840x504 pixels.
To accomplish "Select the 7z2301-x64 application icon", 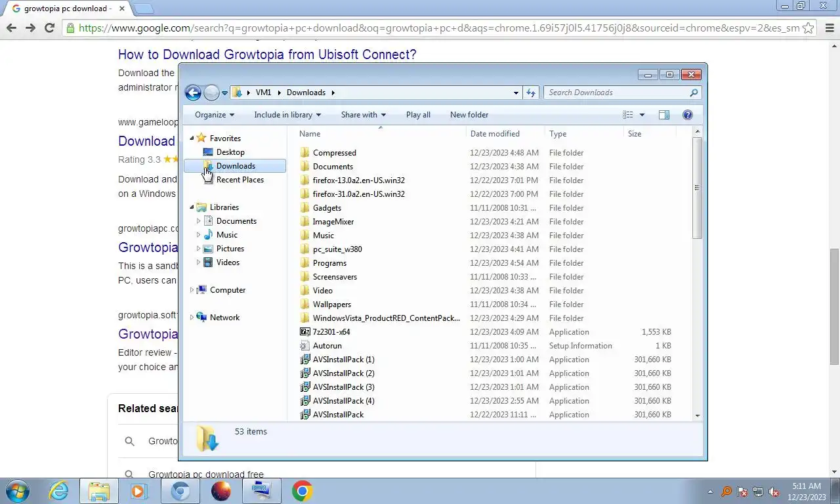I will [x=304, y=332].
